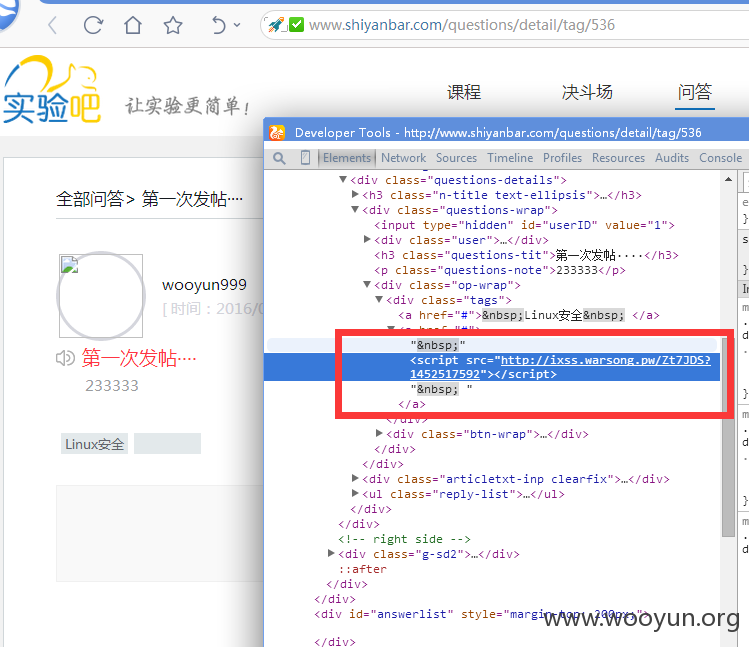Select the h3 questions-tit line
749x647 pixels.
point(526,255)
